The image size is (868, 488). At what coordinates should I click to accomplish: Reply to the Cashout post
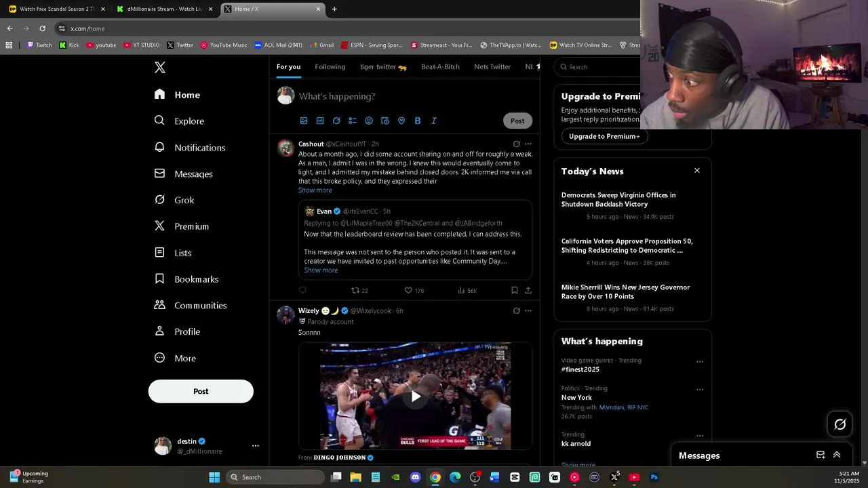pos(302,290)
